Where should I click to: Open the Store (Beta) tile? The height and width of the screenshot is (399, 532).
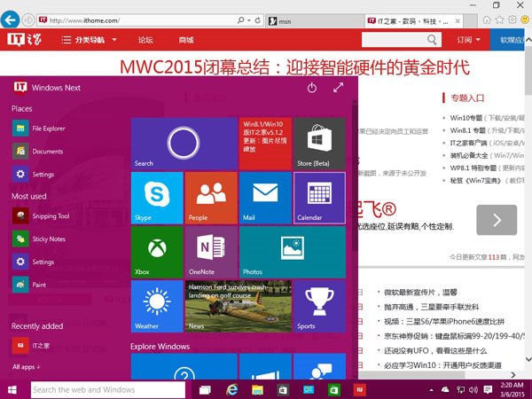tap(319, 143)
